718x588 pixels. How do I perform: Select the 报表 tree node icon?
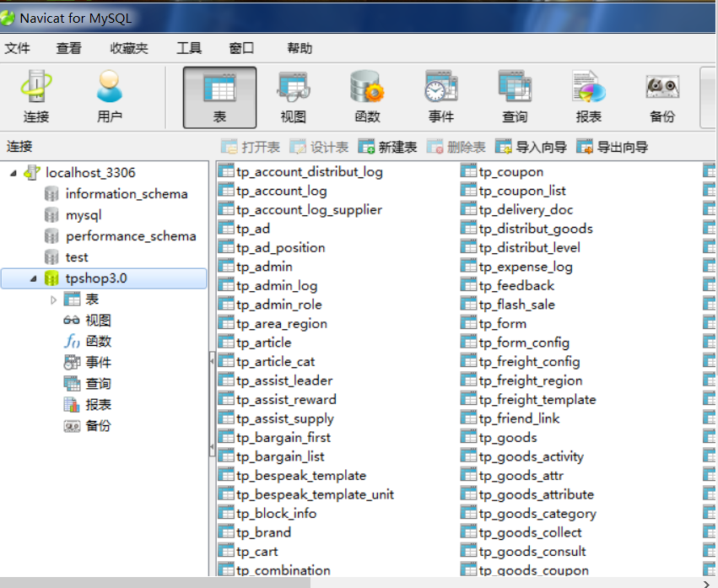[72, 405]
